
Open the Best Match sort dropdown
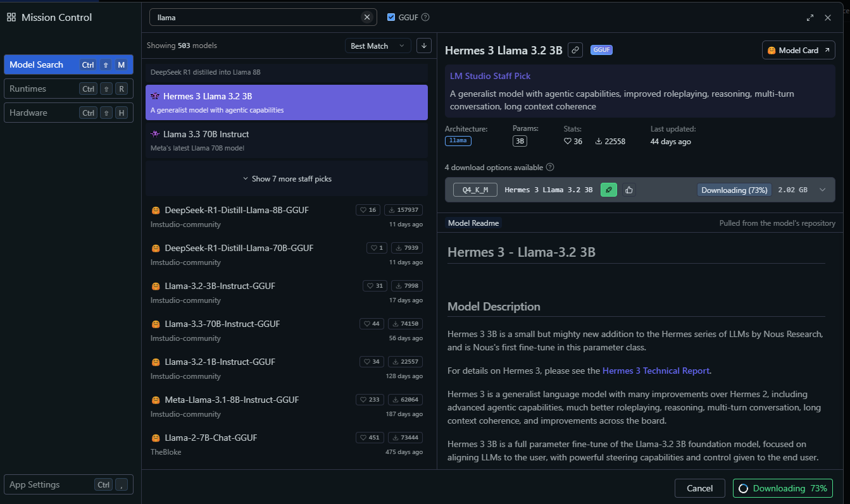coord(377,46)
